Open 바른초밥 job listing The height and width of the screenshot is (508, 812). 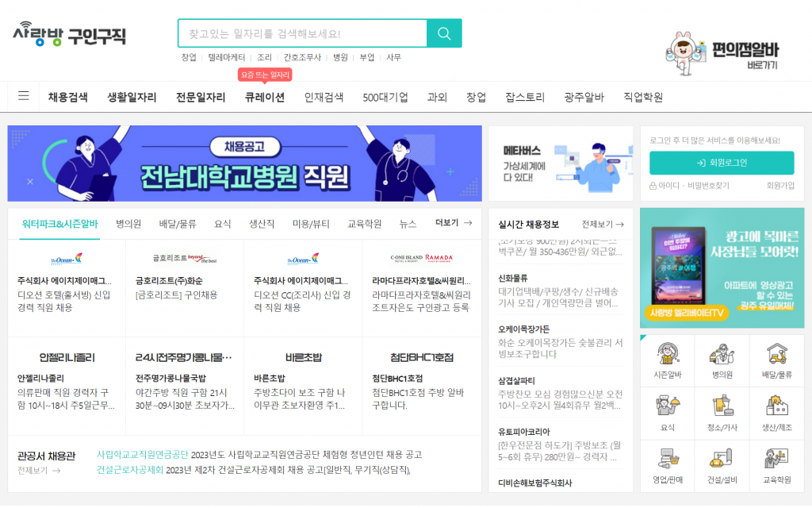303,385
